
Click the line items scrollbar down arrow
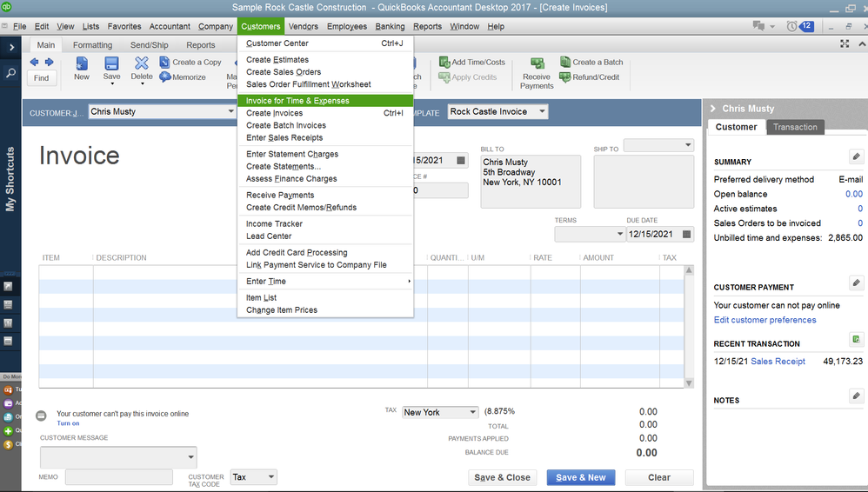pyautogui.click(x=689, y=382)
